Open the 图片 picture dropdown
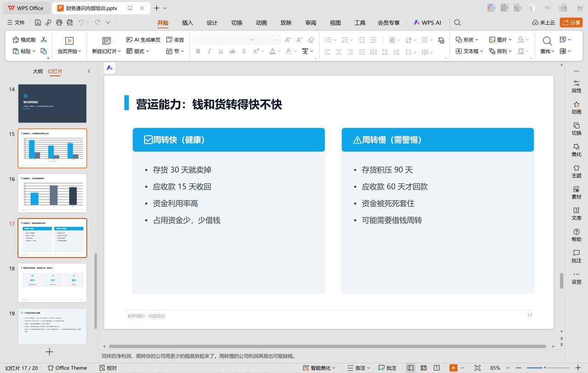588x373 pixels. [x=510, y=40]
